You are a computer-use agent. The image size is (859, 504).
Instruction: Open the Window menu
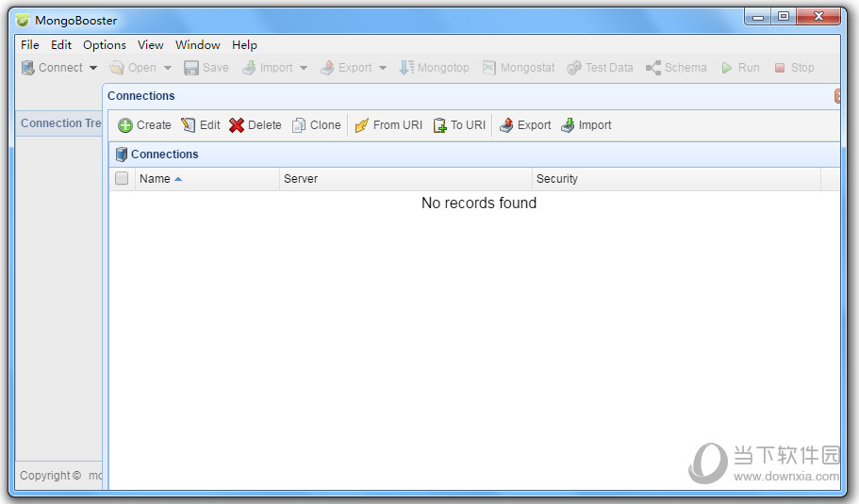pos(198,45)
